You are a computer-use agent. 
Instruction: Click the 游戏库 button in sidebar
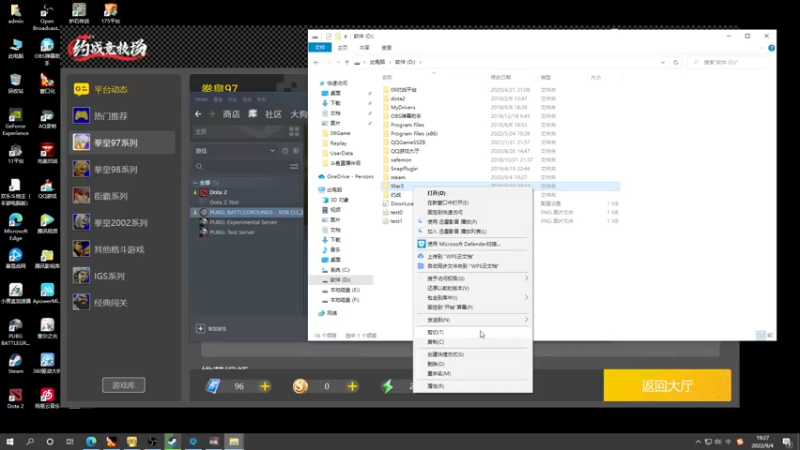[123, 385]
